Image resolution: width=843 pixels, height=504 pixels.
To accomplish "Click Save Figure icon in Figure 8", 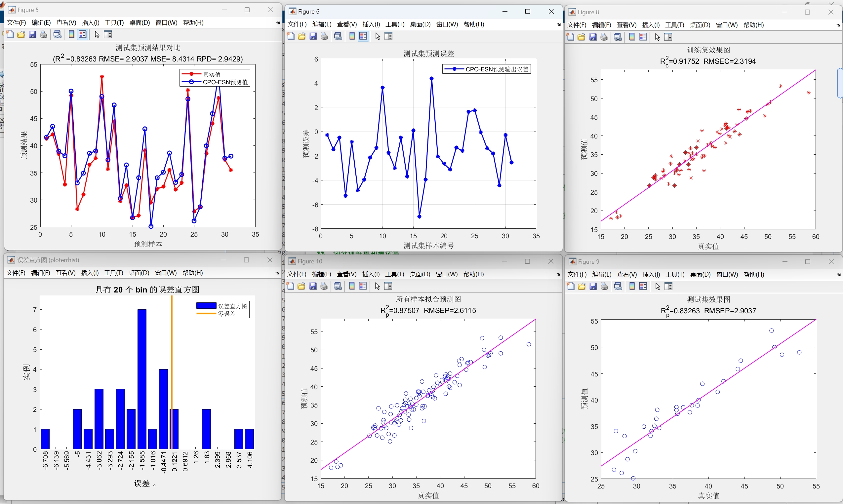I will tap(593, 37).
